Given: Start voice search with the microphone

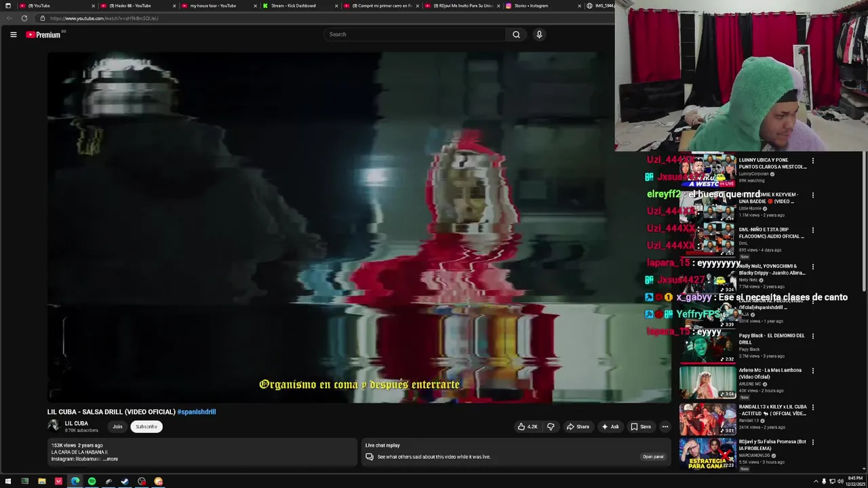Looking at the screenshot, I should (x=539, y=35).
